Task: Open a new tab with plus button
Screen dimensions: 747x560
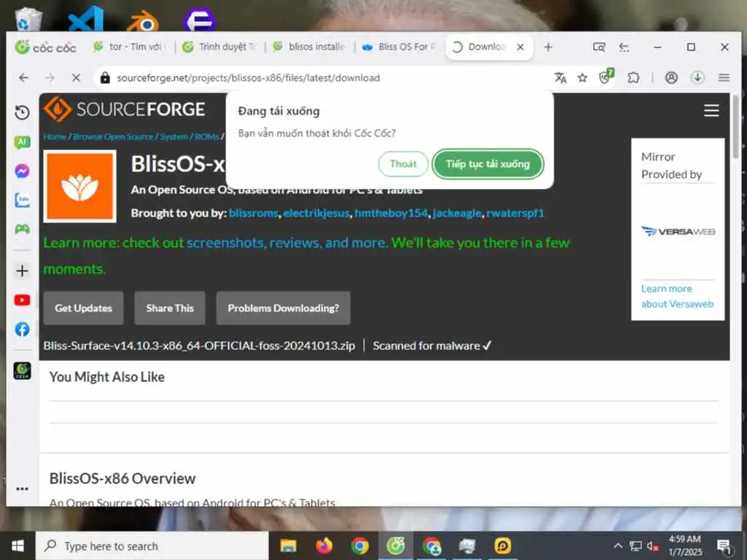Action: coord(548,47)
